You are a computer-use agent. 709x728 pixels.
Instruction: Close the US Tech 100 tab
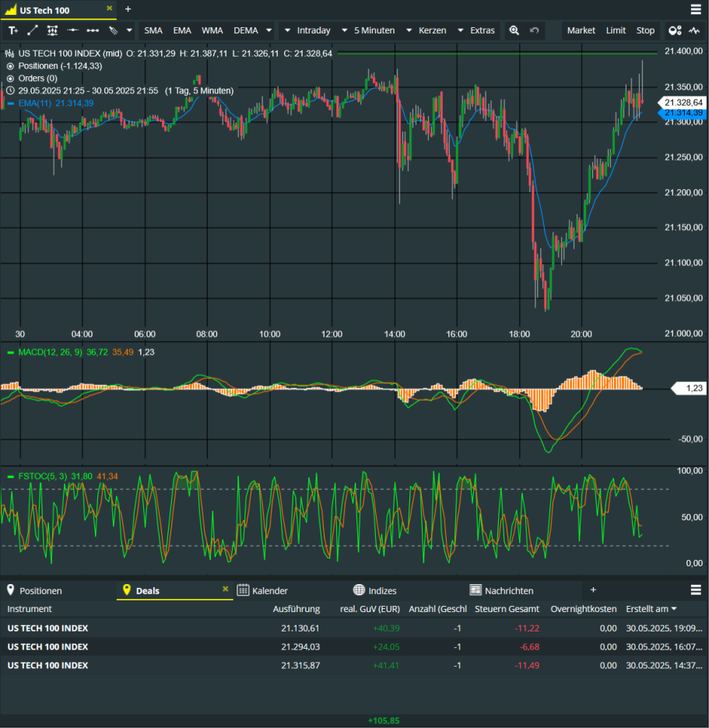tap(110, 9)
